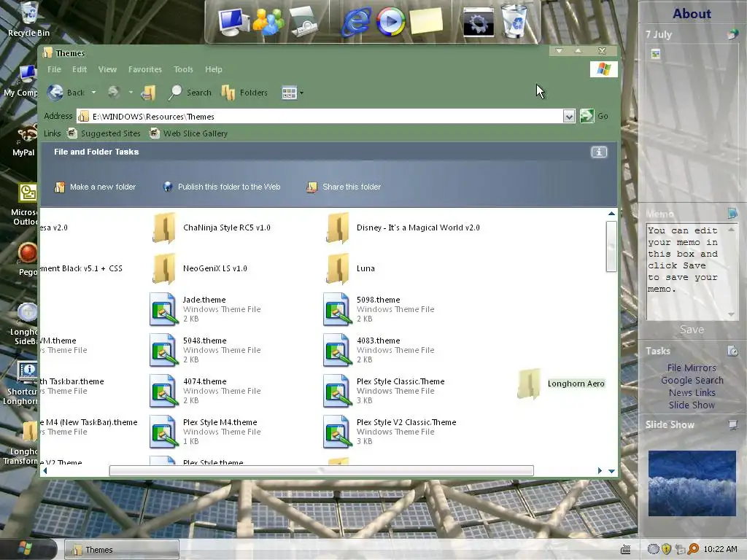Toggle the Folders pane
Image resolution: width=747 pixels, height=560 pixels.
tap(244, 93)
